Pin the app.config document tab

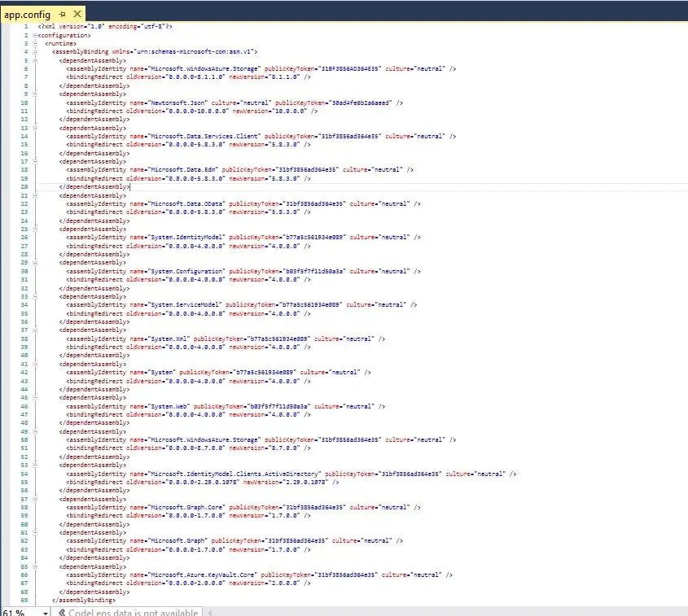62,15
